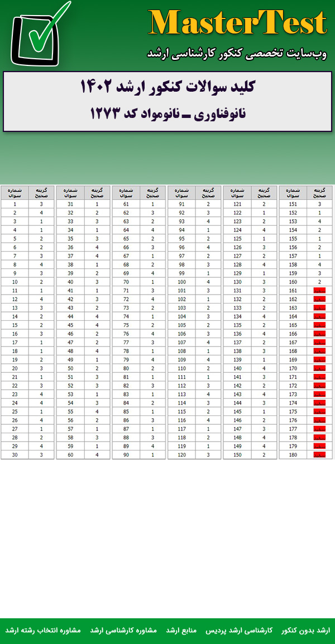335x644 pixels.
Task: Click شماره سوال header above question 151
Action: point(293,192)
